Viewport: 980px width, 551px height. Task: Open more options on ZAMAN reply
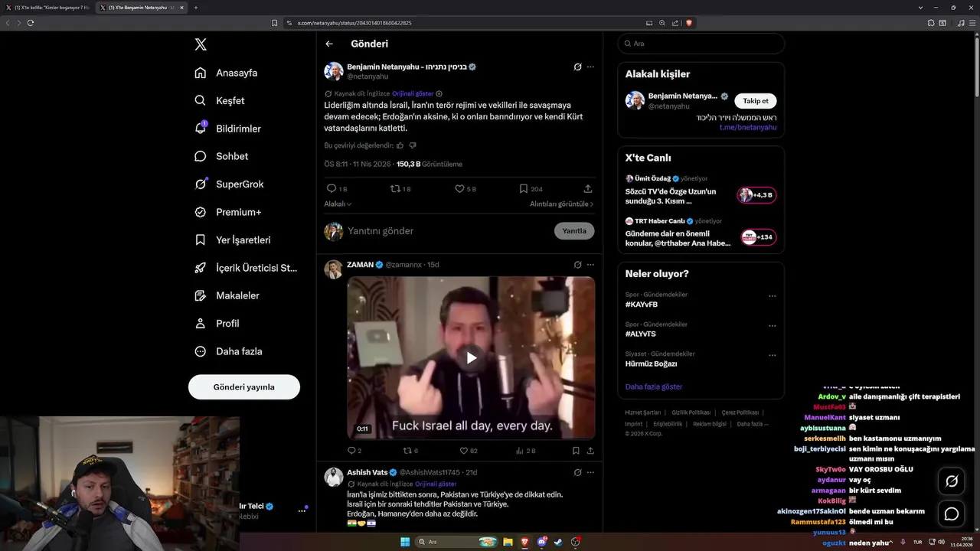[x=590, y=264]
